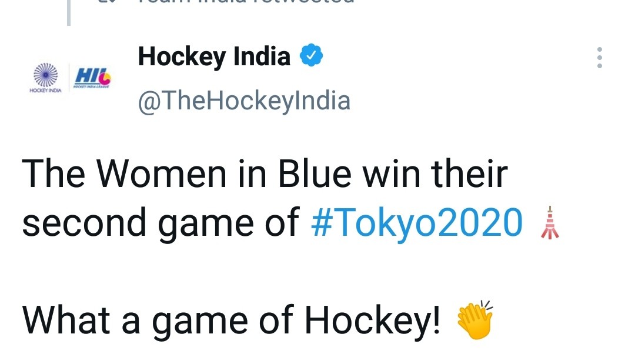Click the words 'second game of'
635x364 pixels.
coord(161,223)
